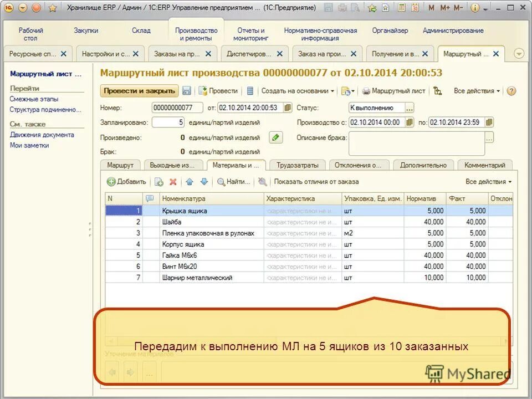Move selected row up with blue arrow icon

coord(190,181)
